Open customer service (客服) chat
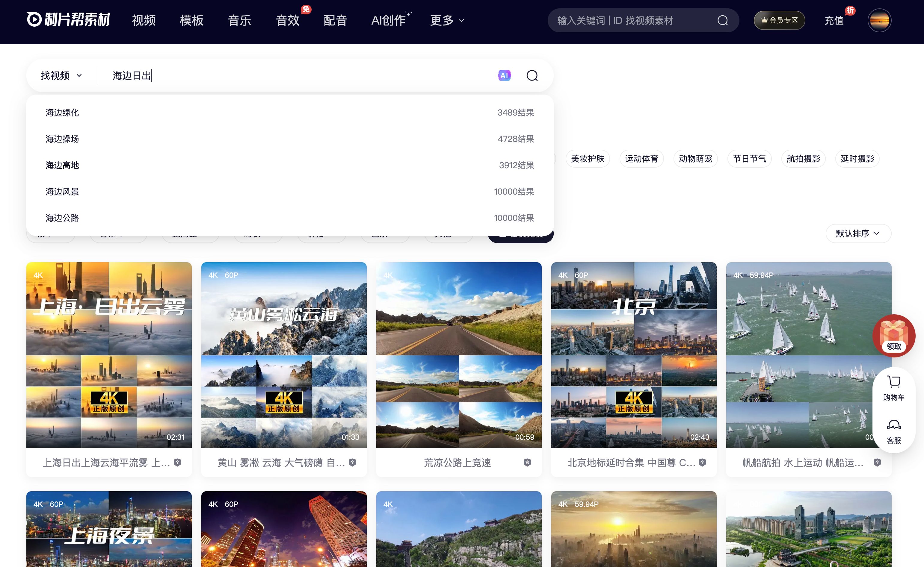Viewport: 924px width, 567px height. (x=894, y=431)
